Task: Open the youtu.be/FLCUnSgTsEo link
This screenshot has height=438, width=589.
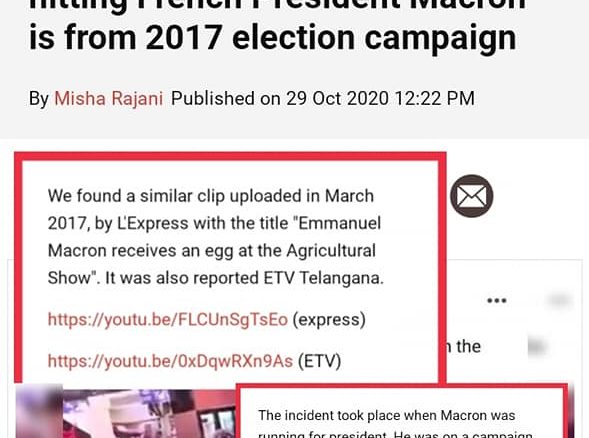Action: click(x=168, y=320)
